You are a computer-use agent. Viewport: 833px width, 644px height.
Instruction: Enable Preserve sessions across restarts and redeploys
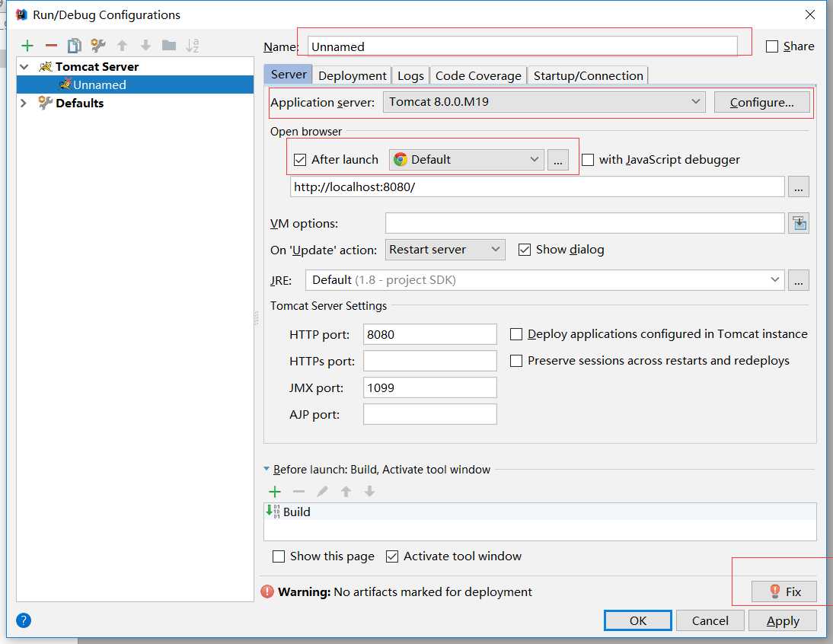click(x=515, y=361)
